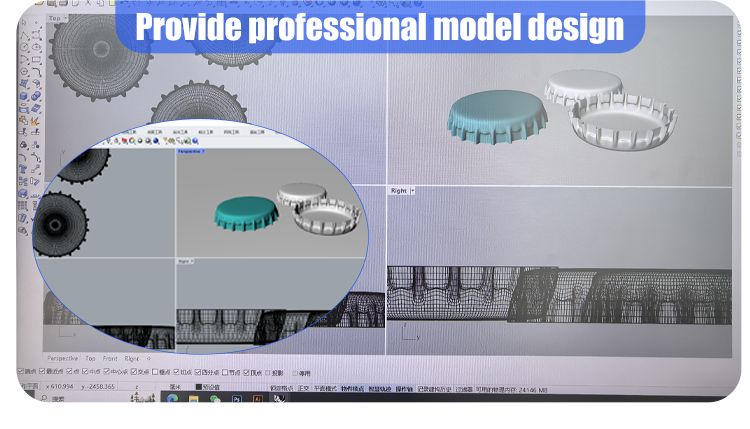The height and width of the screenshot is (429, 750).
Task: Open the Top viewport title dropdown
Action: (56, 18)
